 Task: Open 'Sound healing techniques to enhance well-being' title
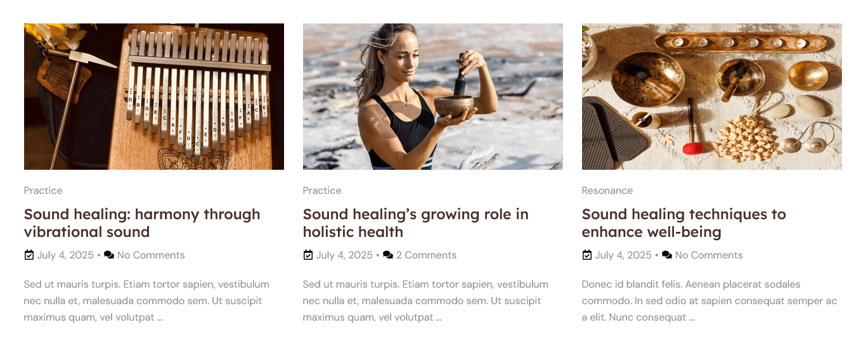[x=684, y=223]
